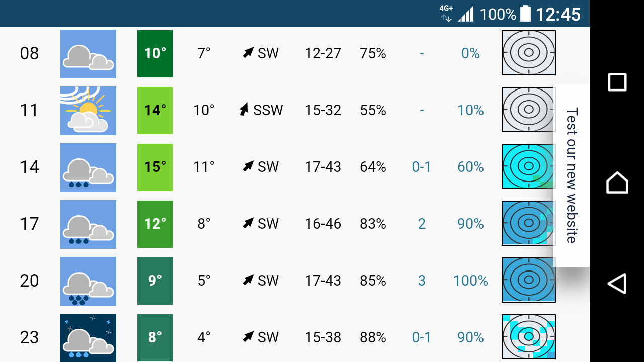Select the 15° temperature color box

coord(155,167)
